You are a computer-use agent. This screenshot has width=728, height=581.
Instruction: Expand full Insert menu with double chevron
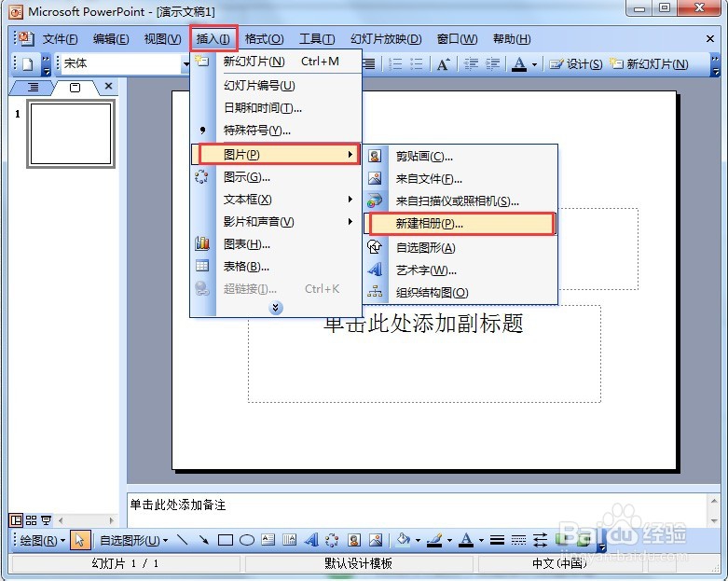click(276, 308)
